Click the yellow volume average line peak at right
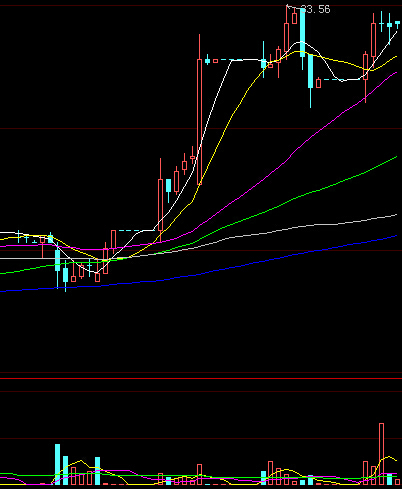 pyautogui.click(x=388, y=457)
